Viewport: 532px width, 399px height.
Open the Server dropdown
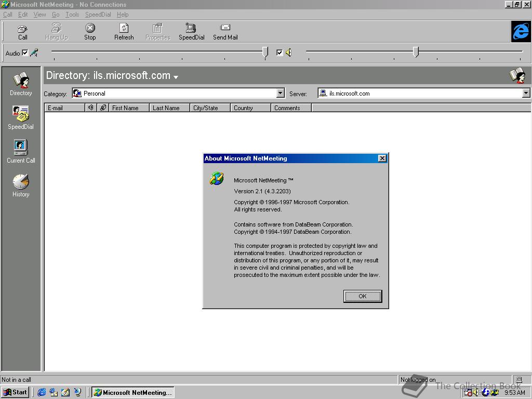pos(526,93)
